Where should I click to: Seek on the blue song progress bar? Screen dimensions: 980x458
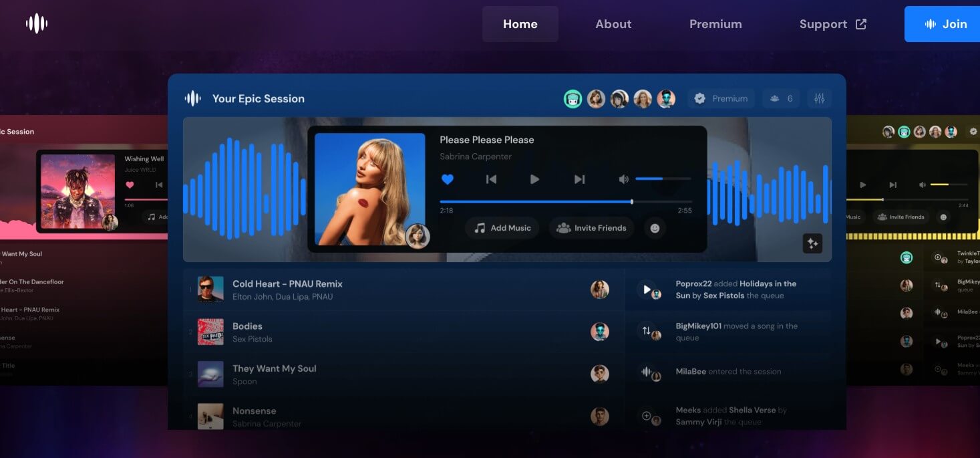(x=566, y=201)
